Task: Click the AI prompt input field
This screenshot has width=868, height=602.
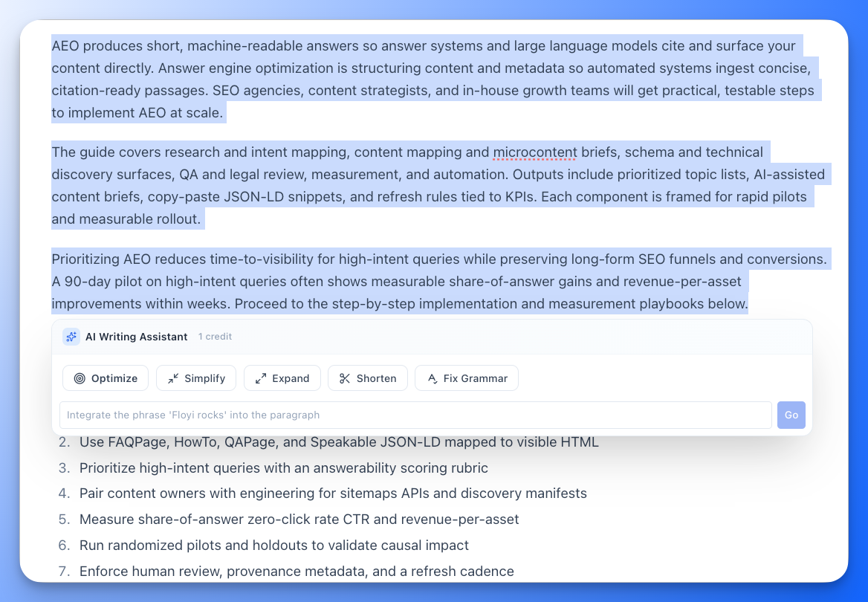Action: tap(416, 415)
